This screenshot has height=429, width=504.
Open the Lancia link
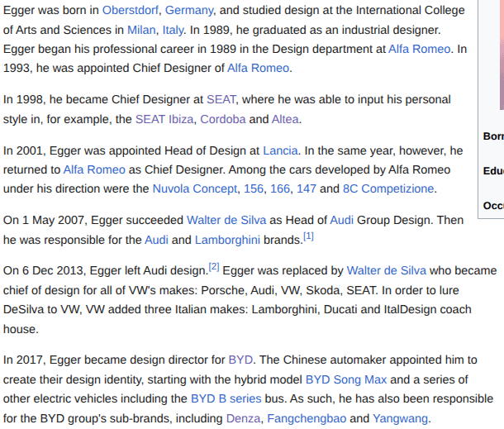pos(280,150)
